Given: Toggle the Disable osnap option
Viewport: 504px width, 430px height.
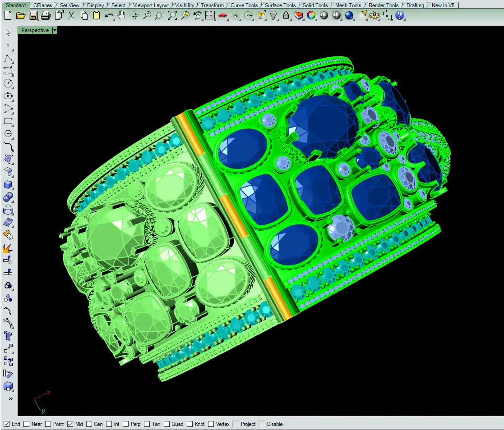Looking at the screenshot, I should [x=262, y=424].
